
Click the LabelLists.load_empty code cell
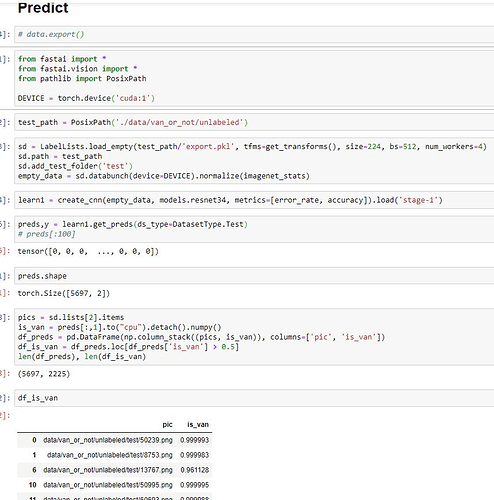254,161
